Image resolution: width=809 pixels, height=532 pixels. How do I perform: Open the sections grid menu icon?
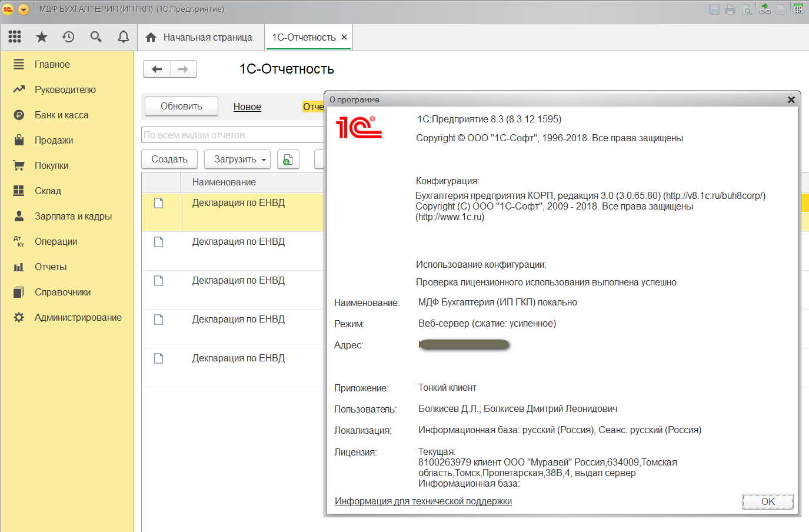[15, 37]
